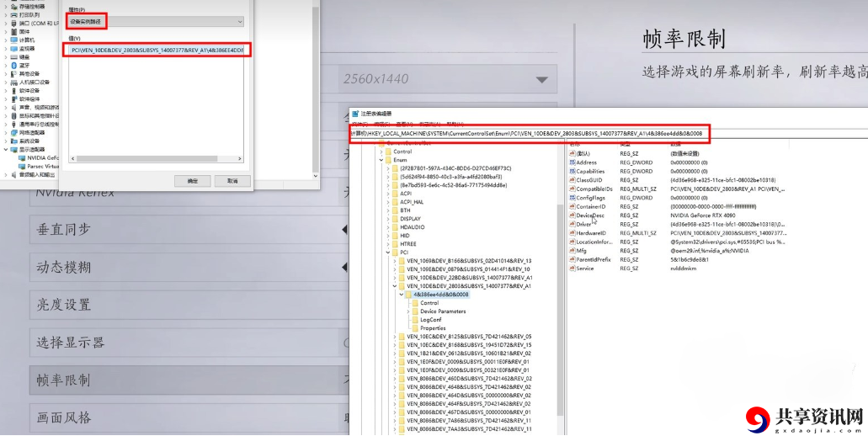Click the Device Manager vertical scrollbar down arrow
This screenshot has height=436, width=868.
coord(316,176)
